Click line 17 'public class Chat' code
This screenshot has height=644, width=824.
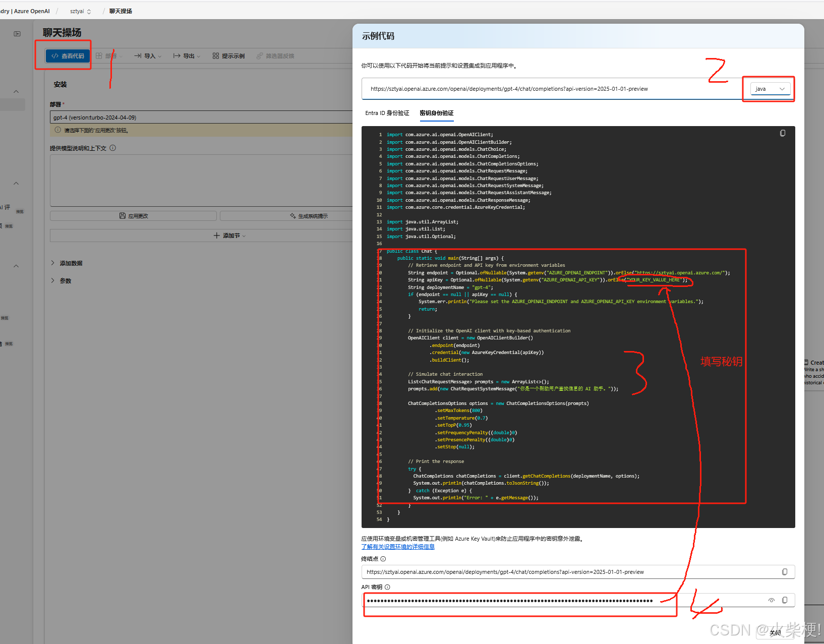click(x=412, y=251)
